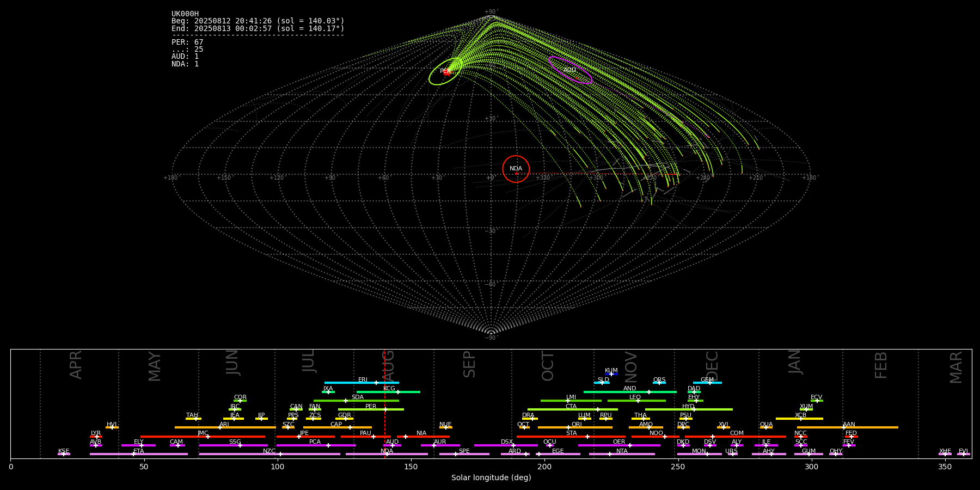Click the PER: 67 count in header
The image size is (980, 490).
coord(187,42)
